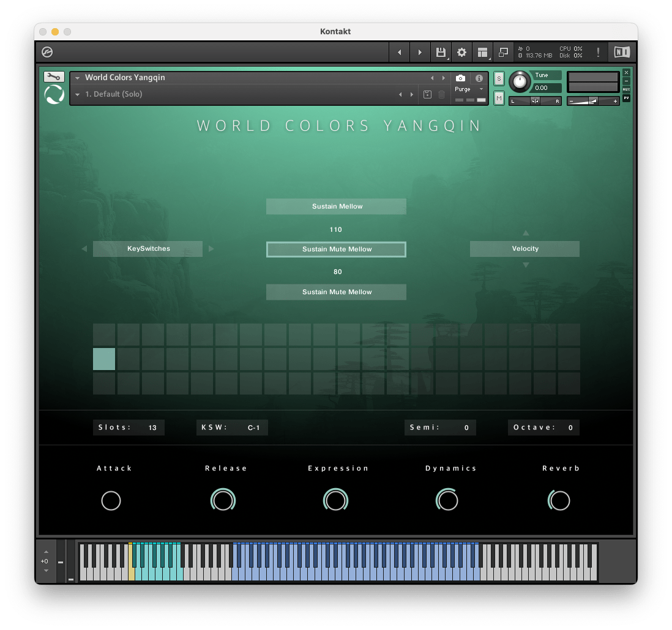Switch KeySwitches mode with right arrow

coord(211,249)
